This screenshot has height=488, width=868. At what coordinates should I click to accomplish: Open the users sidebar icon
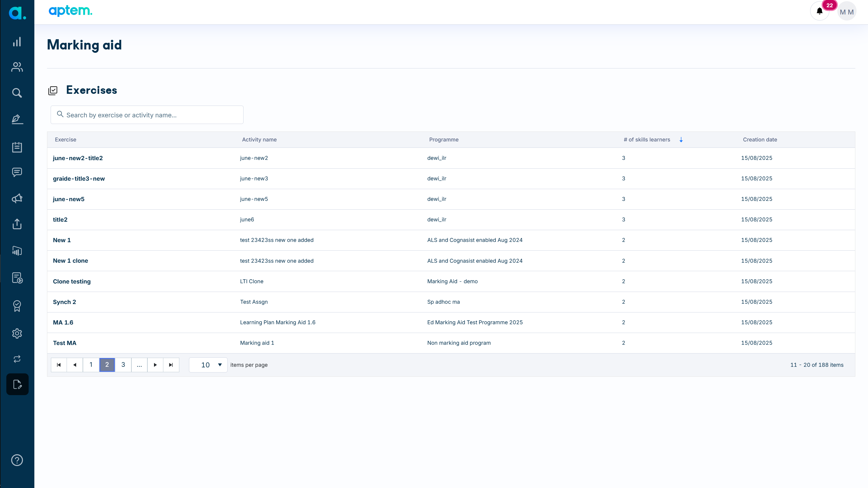tap(17, 67)
